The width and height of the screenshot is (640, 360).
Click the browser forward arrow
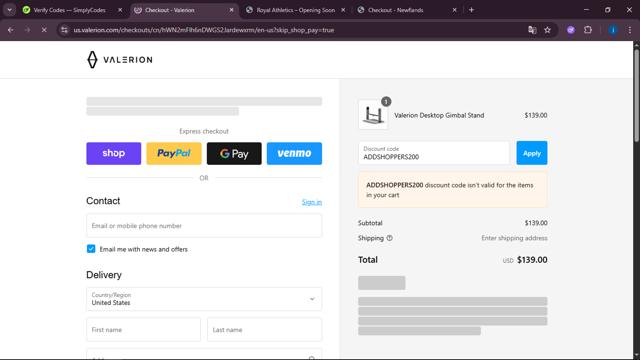tap(27, 30)
